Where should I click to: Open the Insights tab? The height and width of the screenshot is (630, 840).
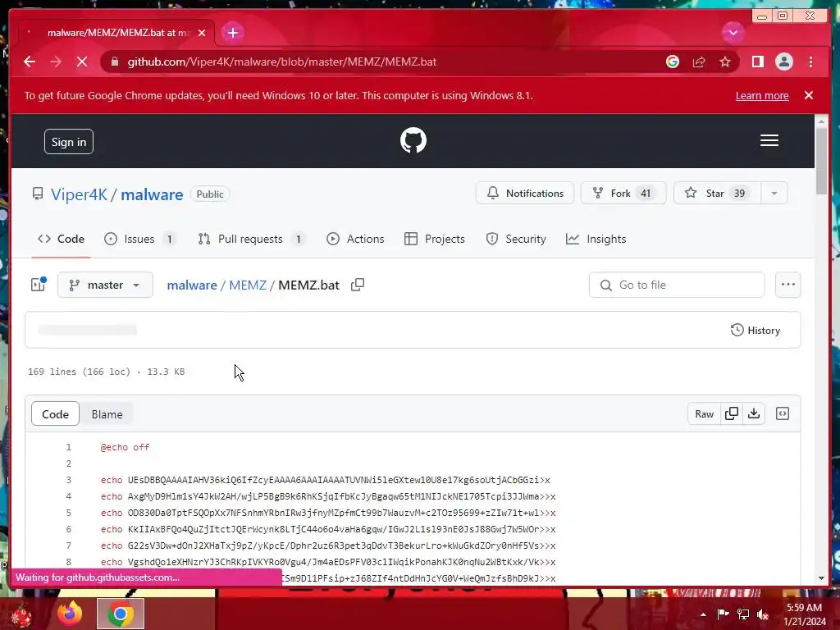tap(596, 239)
